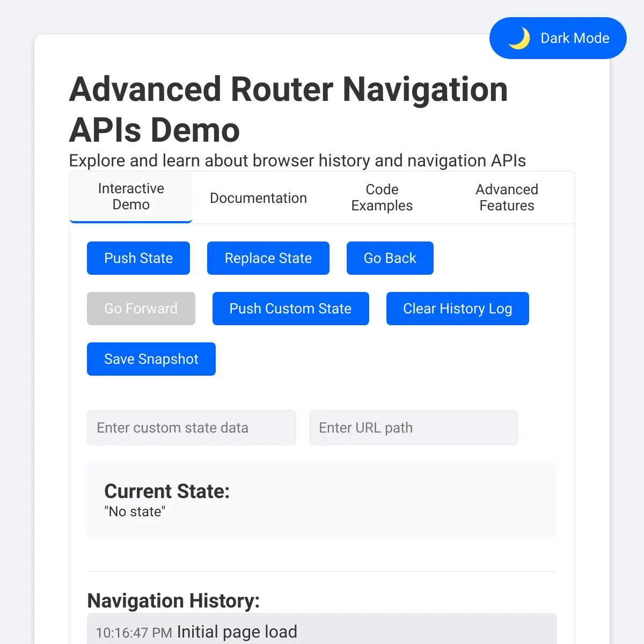
Task: Return to the Interactive Demo tab
Action: 130,196
